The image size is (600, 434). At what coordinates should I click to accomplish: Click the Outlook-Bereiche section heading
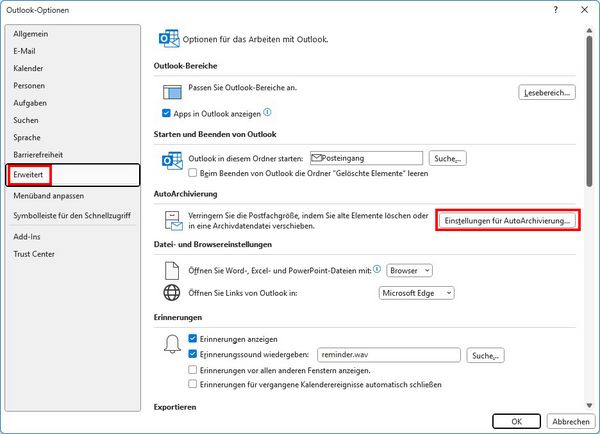[x=186, y=66]
